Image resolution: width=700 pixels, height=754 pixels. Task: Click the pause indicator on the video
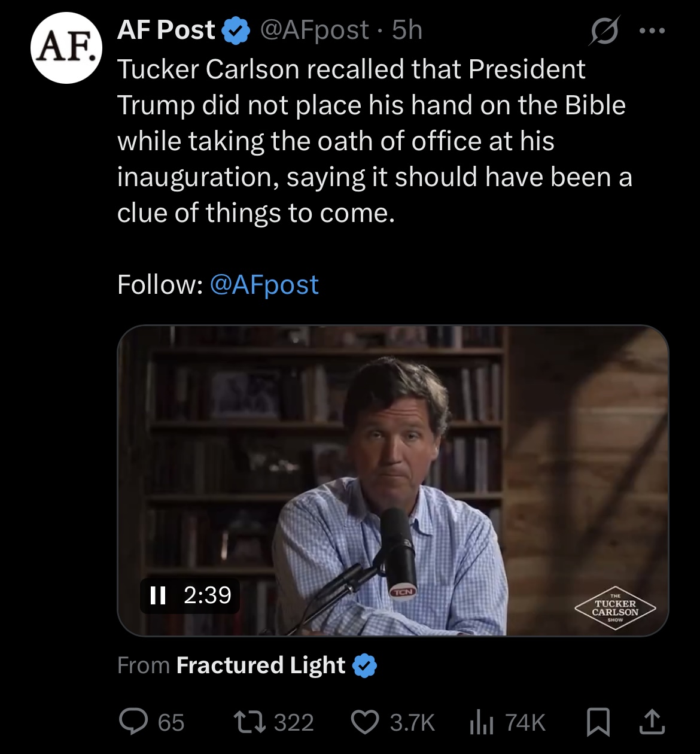pyautogui.click(x=158, y=595)
